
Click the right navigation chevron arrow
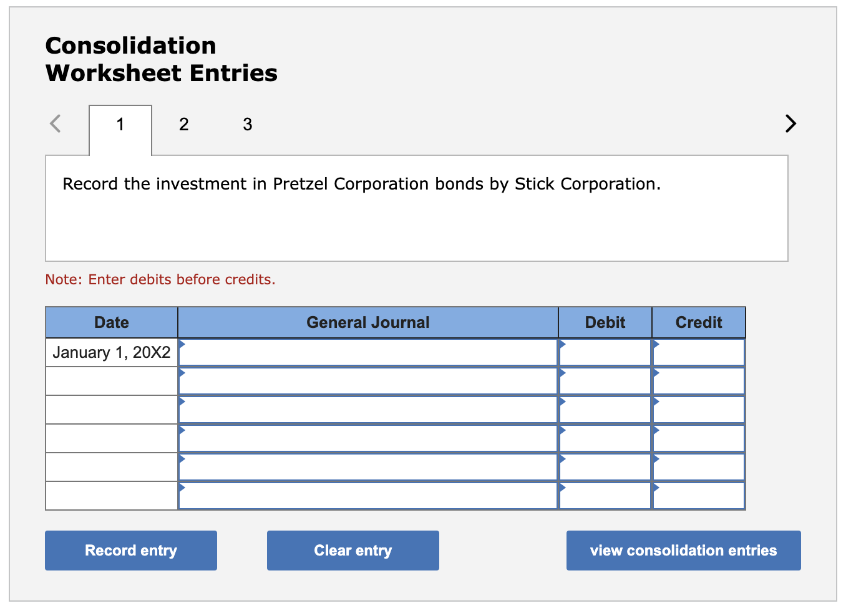[790, 123]
